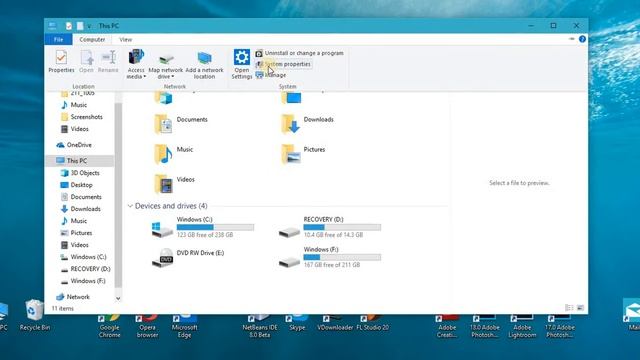The height and width of the screenshot is (360, 640).
Task: Select Network in the navigation pane
Action: click(73, 297)
